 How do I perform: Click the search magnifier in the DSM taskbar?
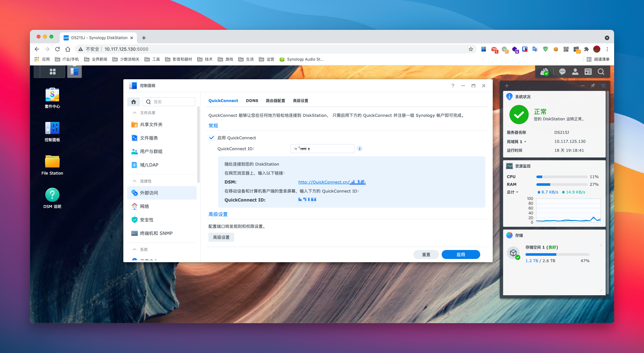pyautogui.click(x=601, y=72)
